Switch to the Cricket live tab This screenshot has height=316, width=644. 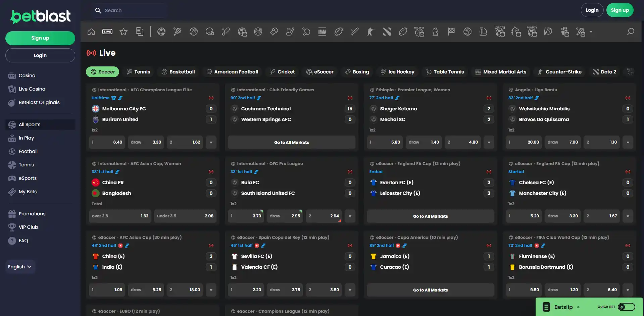point(282,72)
